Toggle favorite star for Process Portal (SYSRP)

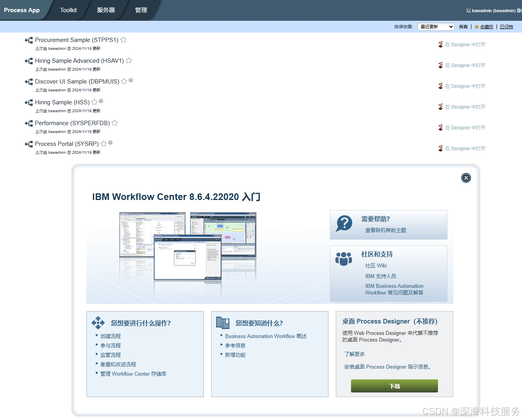(x=104, y=144)
